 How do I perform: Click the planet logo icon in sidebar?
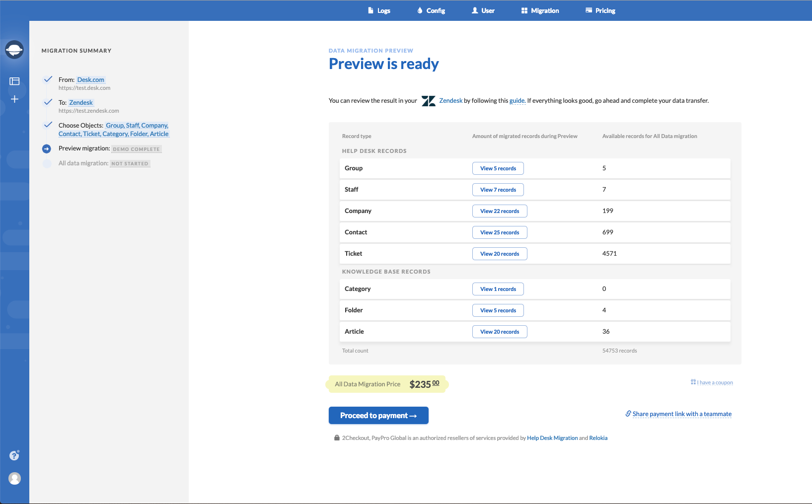tap(14, 50)
